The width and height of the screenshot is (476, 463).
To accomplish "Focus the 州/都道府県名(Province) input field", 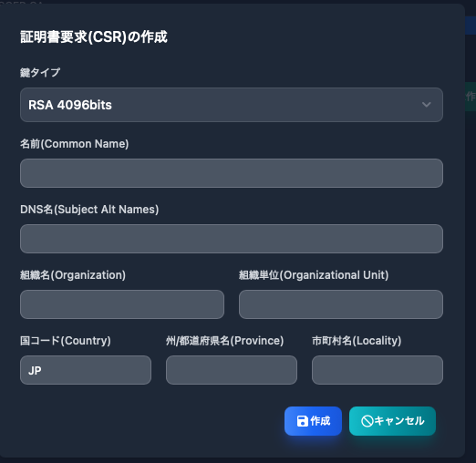I will (232, 370).
